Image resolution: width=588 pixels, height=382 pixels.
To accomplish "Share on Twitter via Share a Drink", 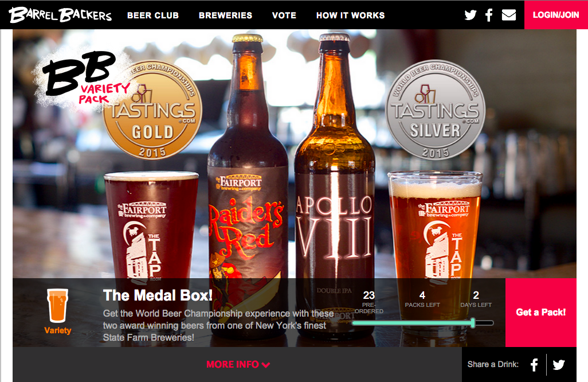I will [558, 365].
